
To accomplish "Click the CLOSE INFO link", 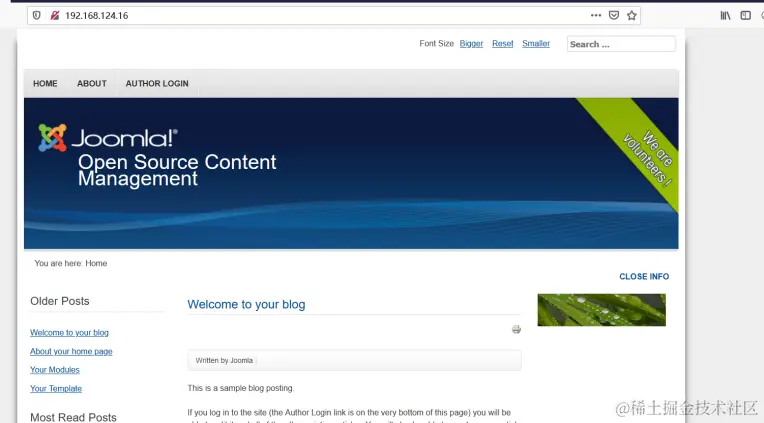I will [x=644, y=276].
